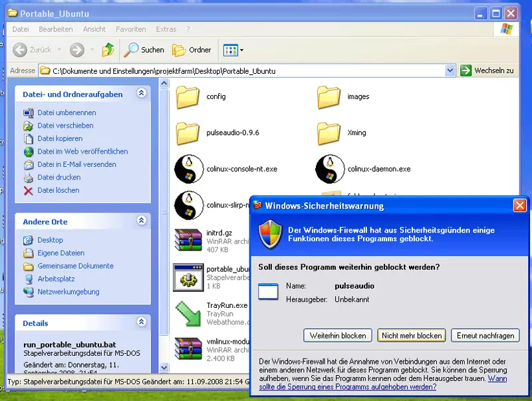Click the forward navigation arrow icon
The height and width of the screenshot is (401, 532).
pos(77,50)
